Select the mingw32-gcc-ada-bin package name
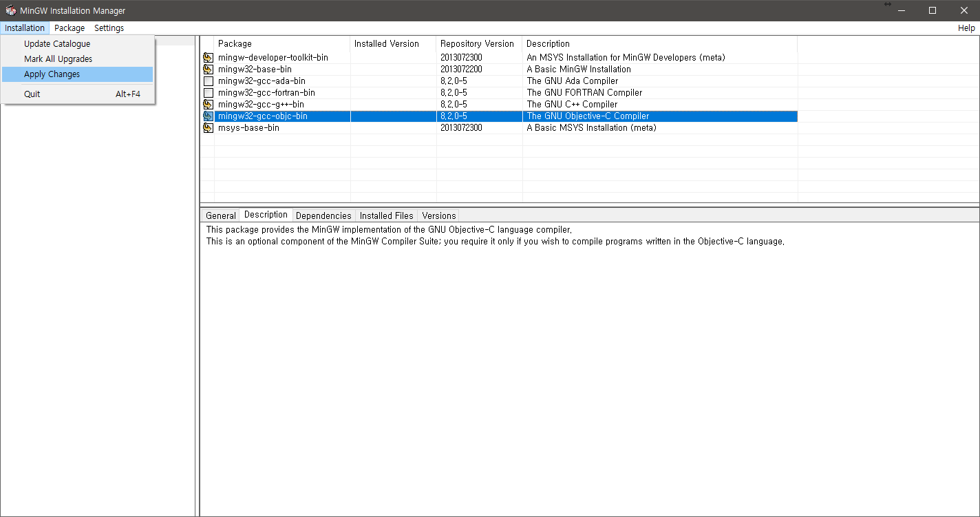The width and height of the screenshot is (980, 517). pyautogui.click(x=262, y=81)
